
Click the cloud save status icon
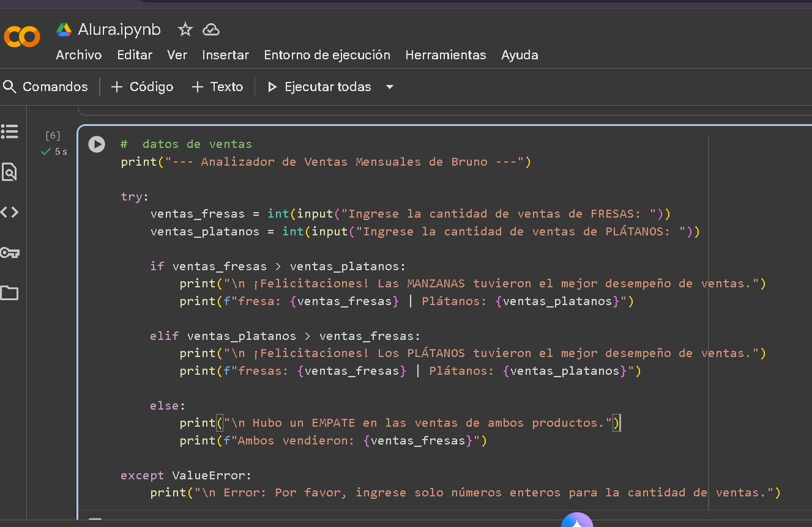(x=211, y=29)
